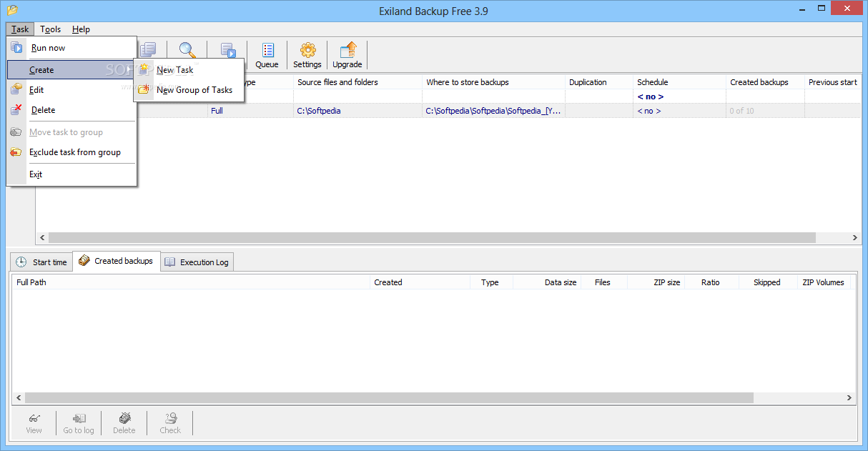
Task: Click the toolbar document-with-play-arrow icon left of Queue
Action: (228, 50)
